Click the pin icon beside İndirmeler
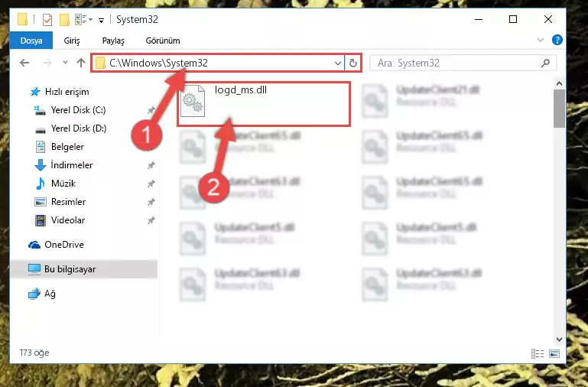The width and height of the screenshot is (588, 387). pos(151,165)
